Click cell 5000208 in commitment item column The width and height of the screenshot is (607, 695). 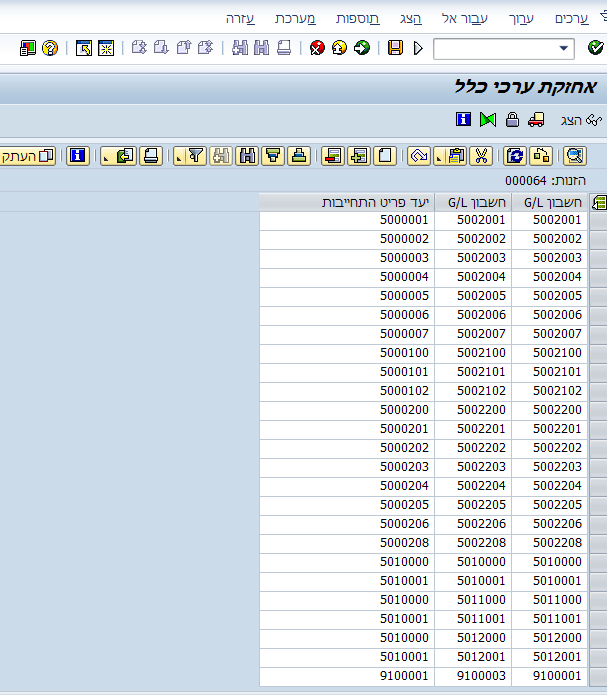(347, 543)
